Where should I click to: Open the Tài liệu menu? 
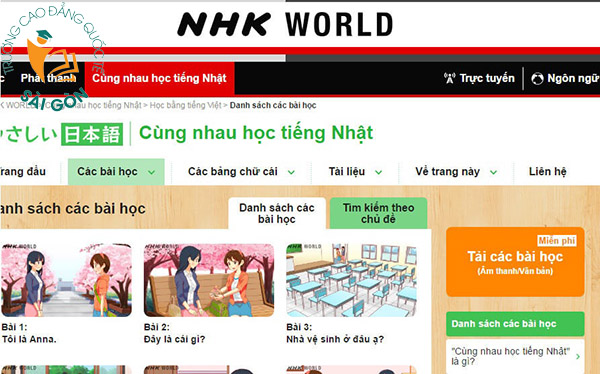pos(355,171)
